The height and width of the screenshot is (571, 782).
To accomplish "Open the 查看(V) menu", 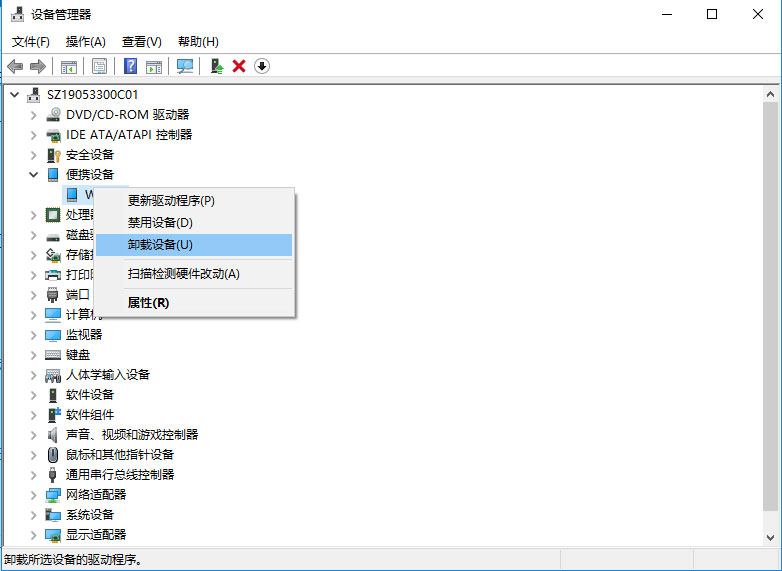I will [x=142, y=41].
